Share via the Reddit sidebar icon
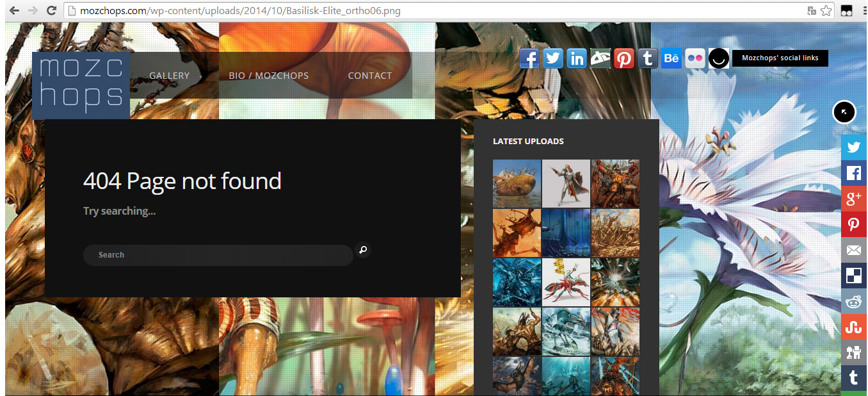Screen dimensions: 868x396 click(853, 301)
